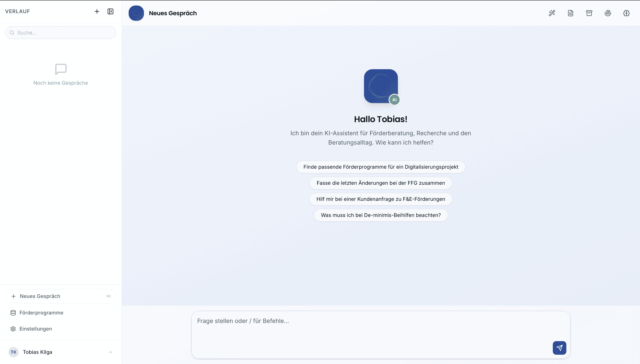Click the brain icon in header

(626, 13)
